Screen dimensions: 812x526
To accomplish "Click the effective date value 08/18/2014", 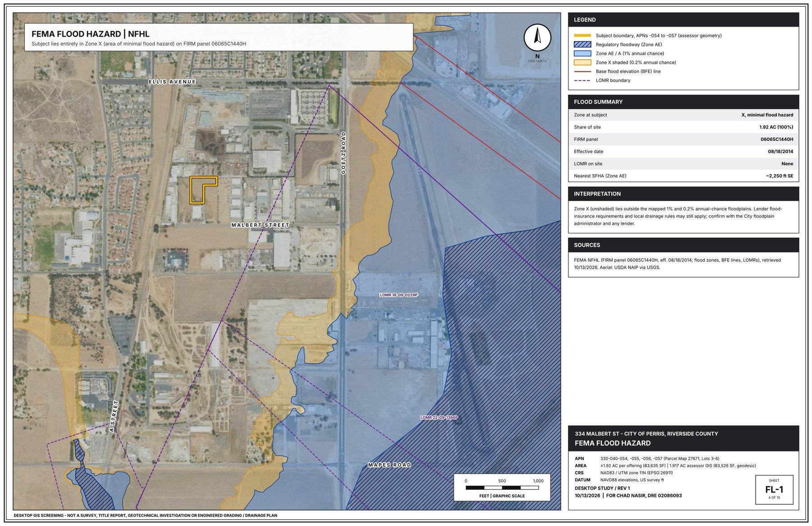I will pos(780,152).
